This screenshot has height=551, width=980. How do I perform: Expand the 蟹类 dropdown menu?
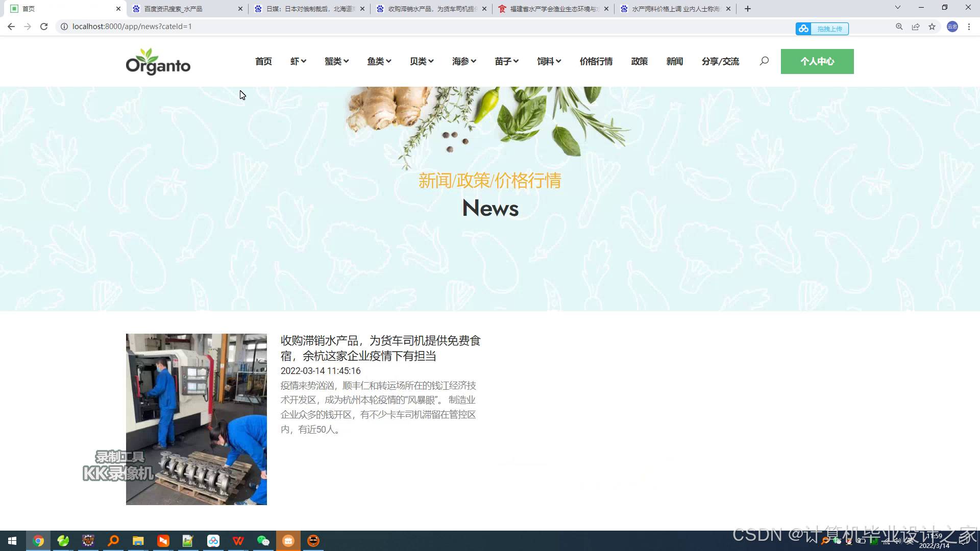click(336, 61)
